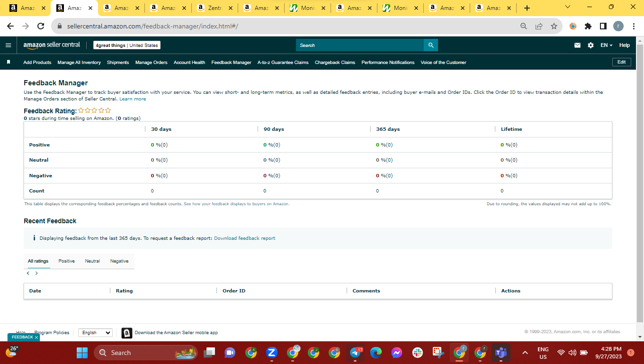Open A-to-z Guarantee Claims
The width and height of the screenshot is (644, 364).
pyautogui.click(x=283, y=63)
